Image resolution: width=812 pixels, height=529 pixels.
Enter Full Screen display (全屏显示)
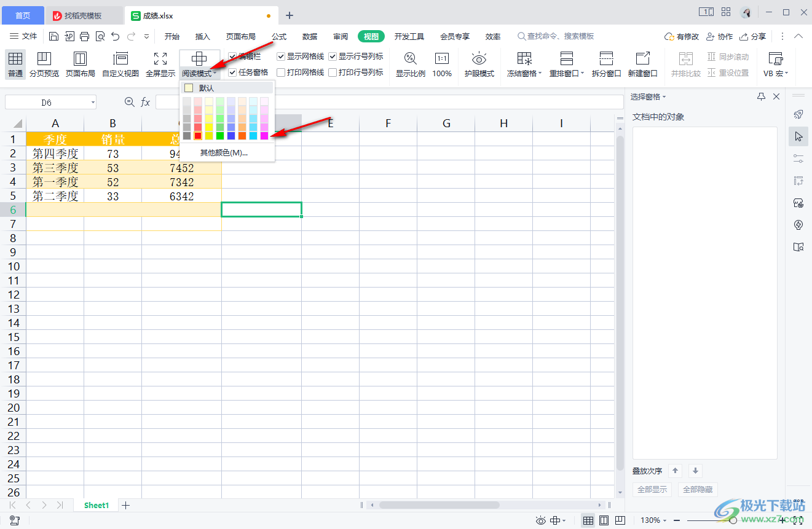160,65
